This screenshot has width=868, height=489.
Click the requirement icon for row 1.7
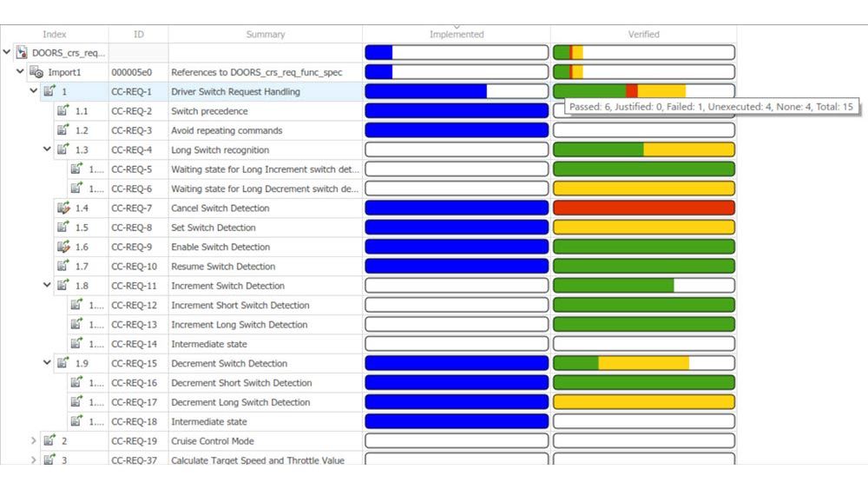click(62, 267)
